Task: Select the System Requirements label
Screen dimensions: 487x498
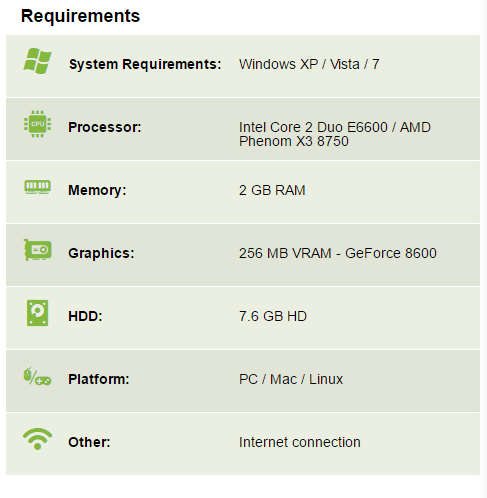Action: point(145,64)
